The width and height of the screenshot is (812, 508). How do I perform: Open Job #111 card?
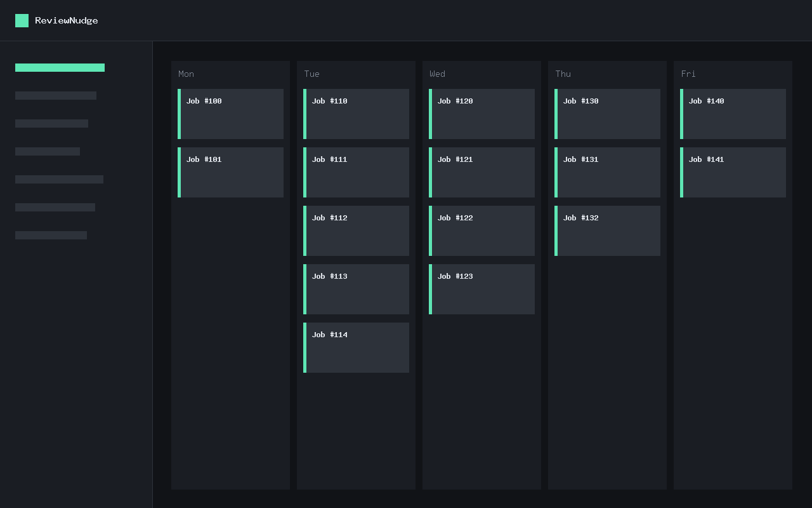coord(356,172)
